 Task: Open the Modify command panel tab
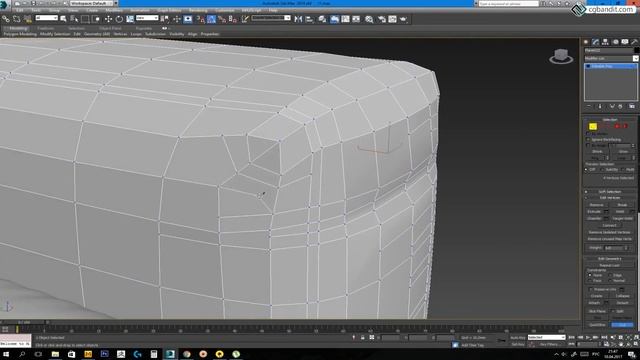click(596, 42)
